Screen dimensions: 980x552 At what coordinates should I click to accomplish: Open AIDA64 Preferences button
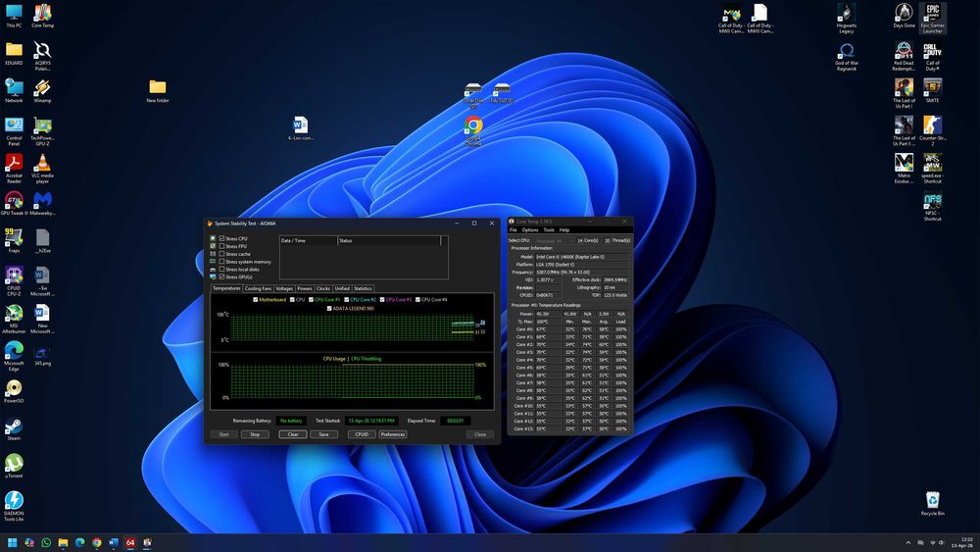point(393,434)
